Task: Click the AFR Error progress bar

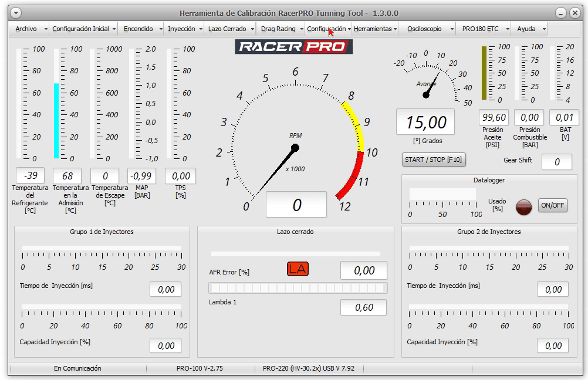Action: (x=295, y=254)
